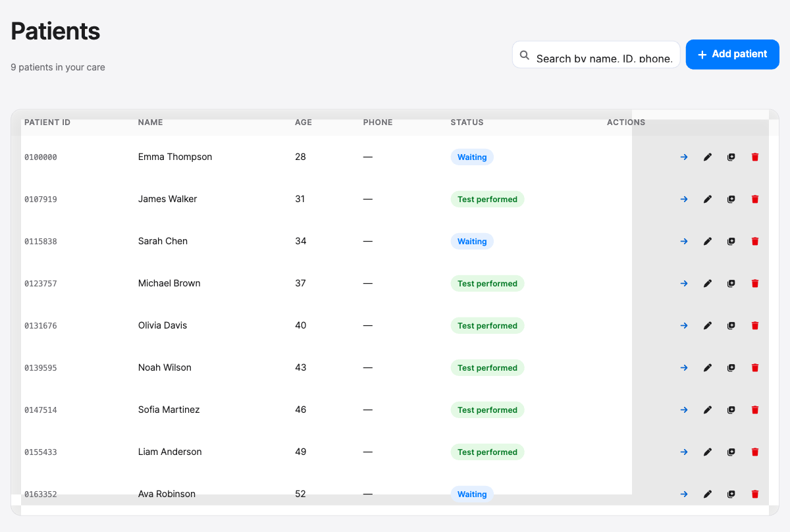Screen dimensions: 790x532
Task: Delete James Walker with trash icon
Action: click(755, 199)
